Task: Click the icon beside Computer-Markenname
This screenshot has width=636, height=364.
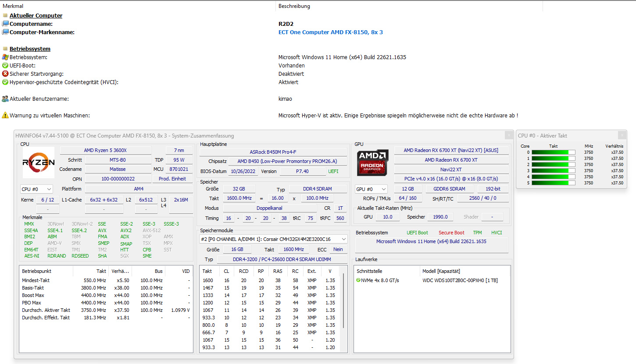Action: (5, 32)
